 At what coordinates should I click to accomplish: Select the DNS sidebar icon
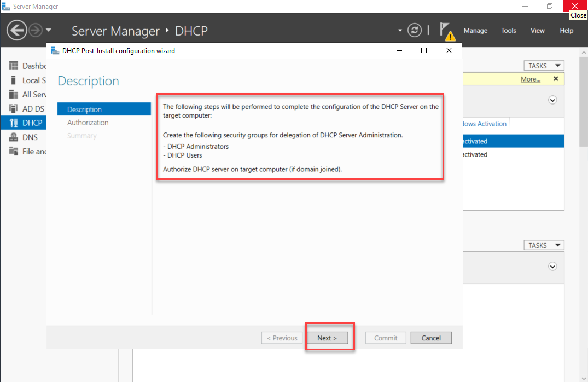coord(14,137)
